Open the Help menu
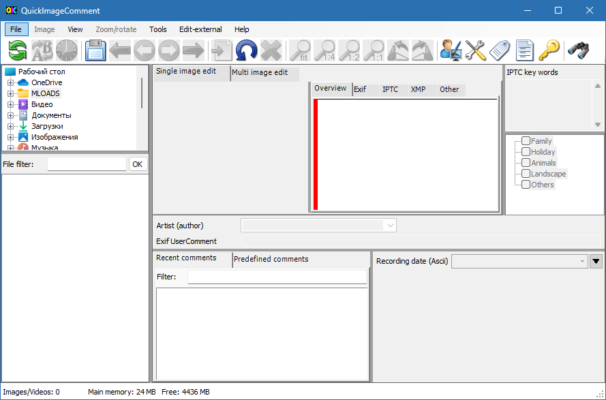Viewport: 606px width, 400px height. click(242, 29)
